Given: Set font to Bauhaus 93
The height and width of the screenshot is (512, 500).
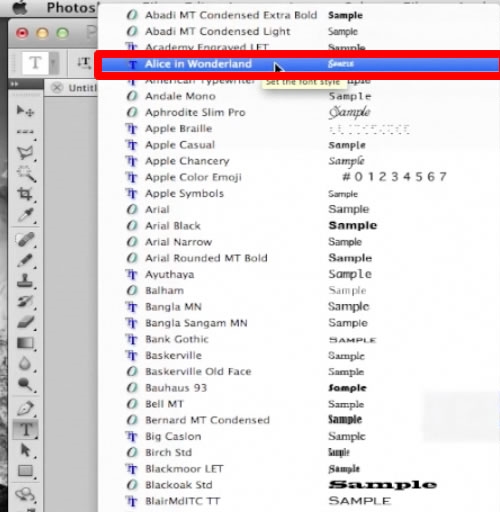Looking at the screenshot, I should pos(176,388).
